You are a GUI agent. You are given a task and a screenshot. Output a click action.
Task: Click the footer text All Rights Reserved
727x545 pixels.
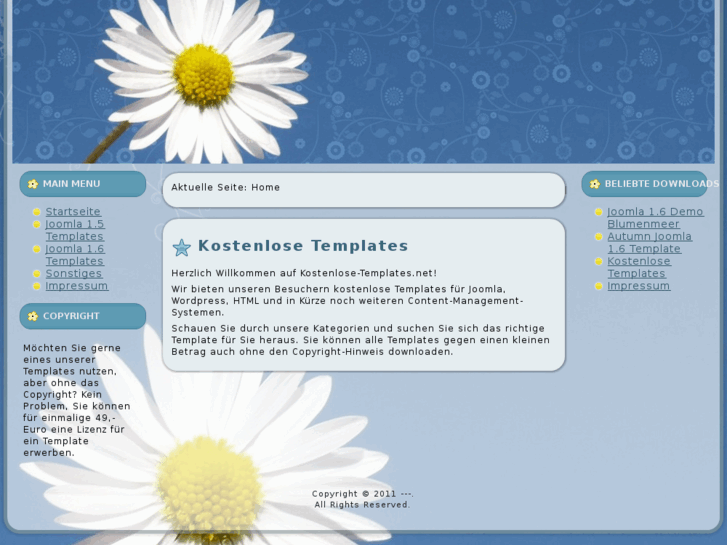point(362,505)
